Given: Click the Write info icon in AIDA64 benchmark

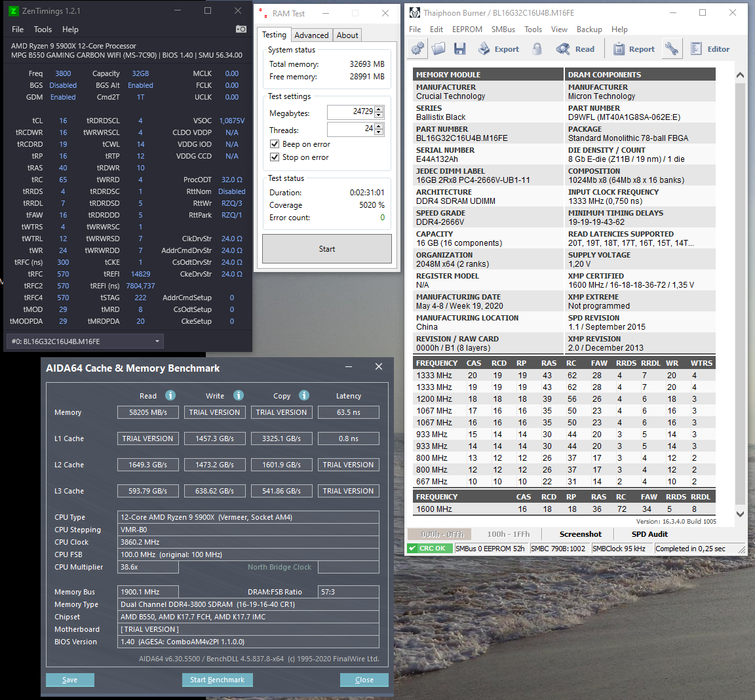Looking at the screenshot, I should coord(239,395).
